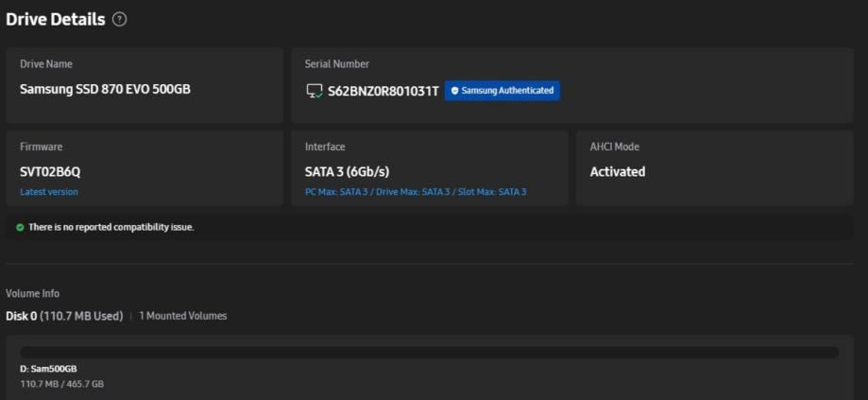This screenshot has height=400, width=868.
Task: Select the Firmware label
Action: [x=41, y=147]
